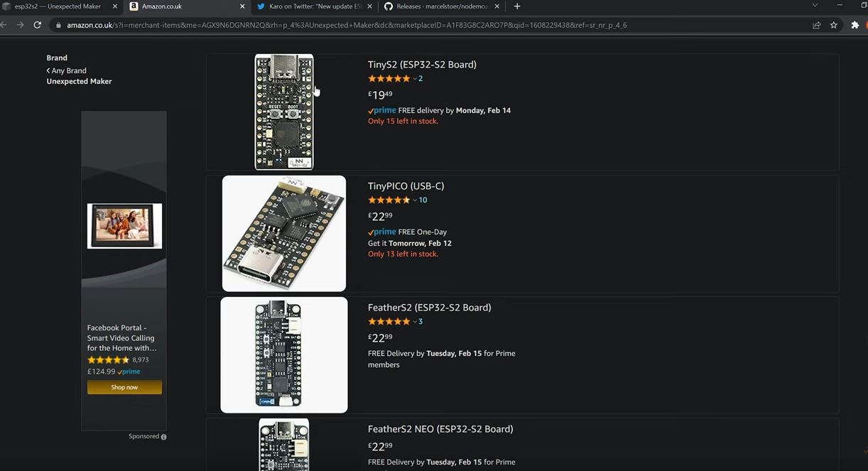
Task: Click the TinyPICO £22.99 price
Action: pos(380,216)
